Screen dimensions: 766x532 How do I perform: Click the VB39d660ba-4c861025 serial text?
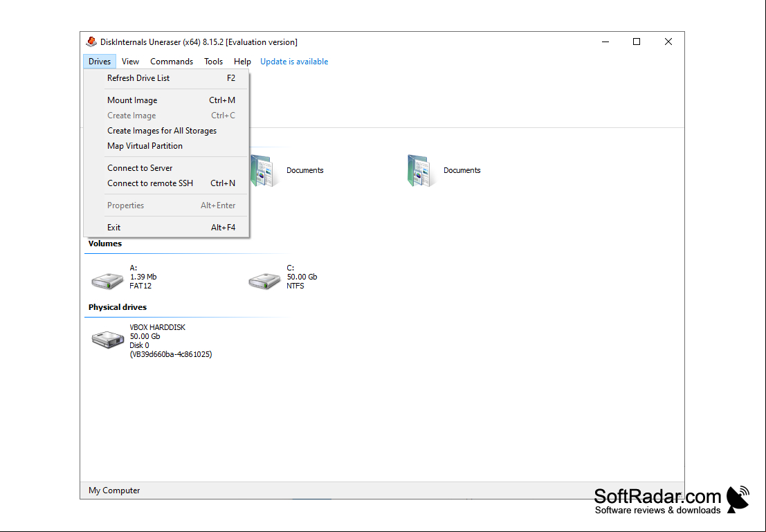(171, 354)
